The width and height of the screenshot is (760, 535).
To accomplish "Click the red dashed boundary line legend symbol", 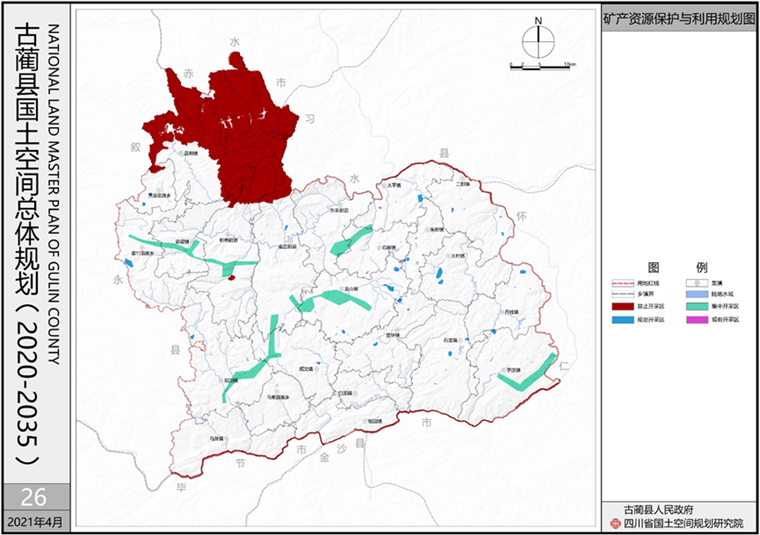I will pos(622,284).
